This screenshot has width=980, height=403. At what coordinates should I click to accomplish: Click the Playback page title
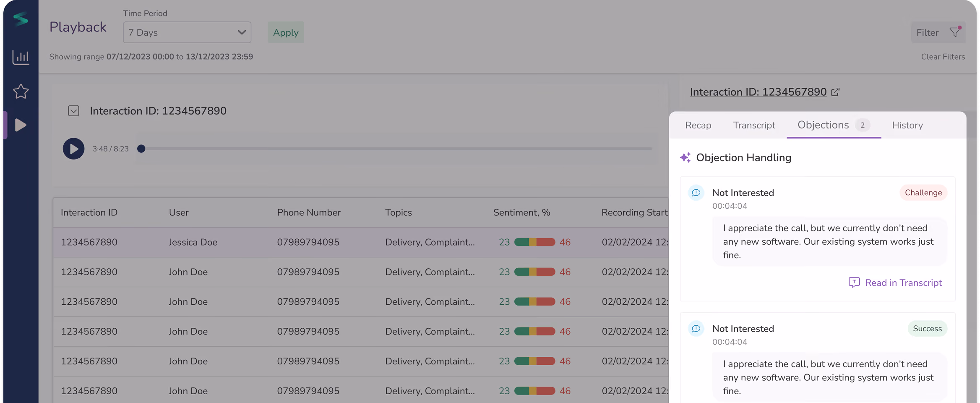tap(78, 27)
